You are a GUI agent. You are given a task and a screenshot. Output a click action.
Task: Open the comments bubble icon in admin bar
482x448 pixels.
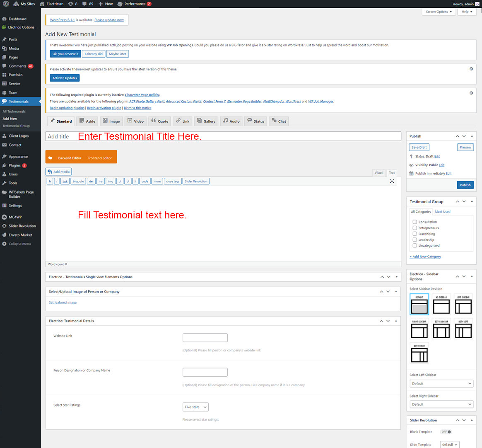(x=85, y=4)
